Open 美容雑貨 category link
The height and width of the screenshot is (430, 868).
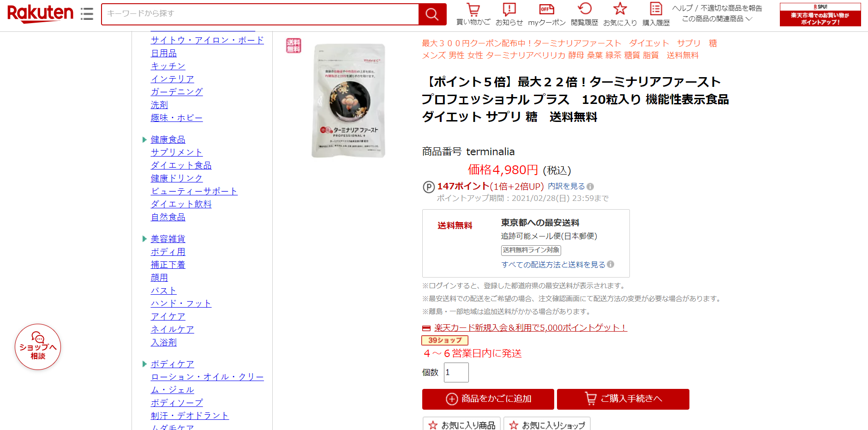168,239
